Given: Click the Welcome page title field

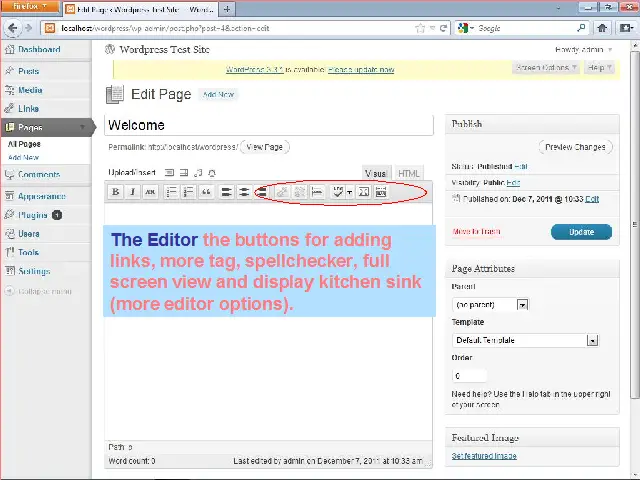Looking at the screenshot, I should 269,125.
